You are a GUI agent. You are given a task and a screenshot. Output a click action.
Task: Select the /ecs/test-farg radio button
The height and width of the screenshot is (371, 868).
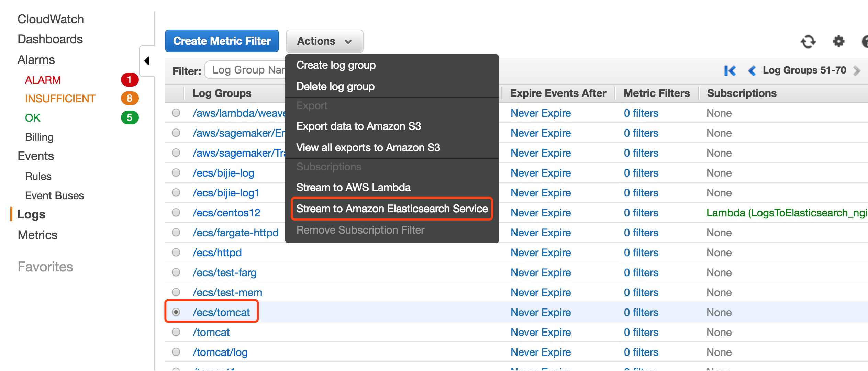pyautogui.click(x=176, y=272)
